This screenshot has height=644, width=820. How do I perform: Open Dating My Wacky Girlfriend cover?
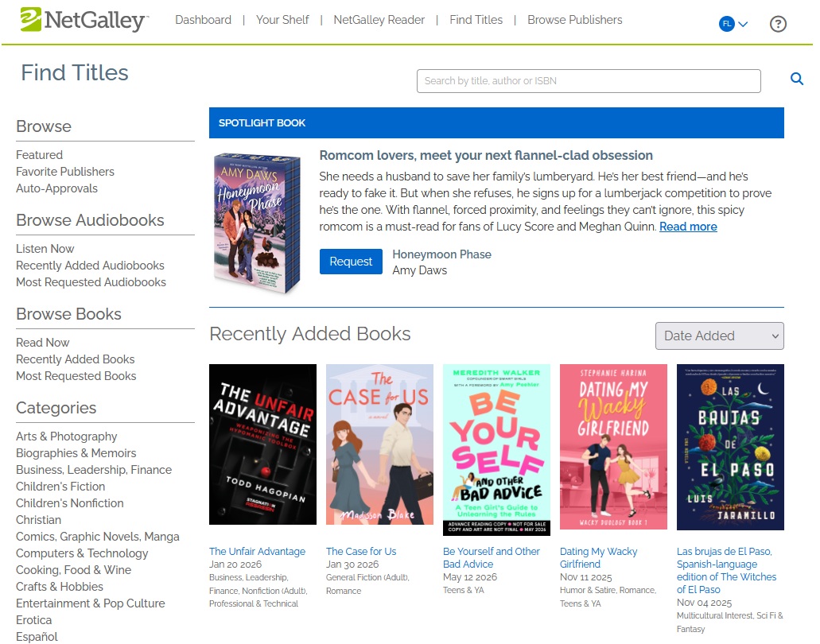(x=613, y=447)
